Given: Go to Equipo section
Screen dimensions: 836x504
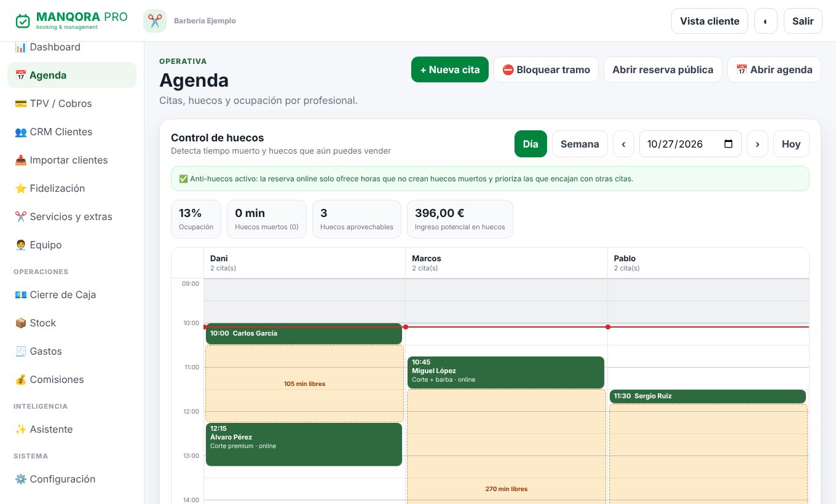Looking at the screenshot, I should (72, 245).
